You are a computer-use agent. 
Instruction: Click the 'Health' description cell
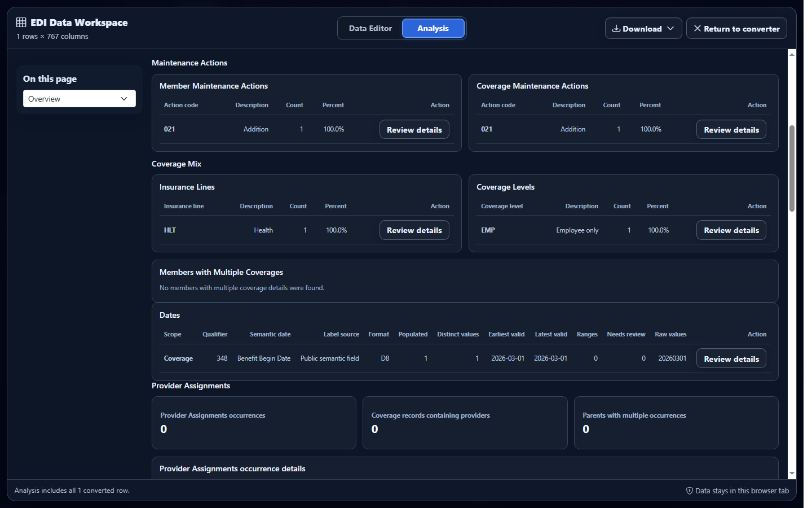(x=263, y=230)
